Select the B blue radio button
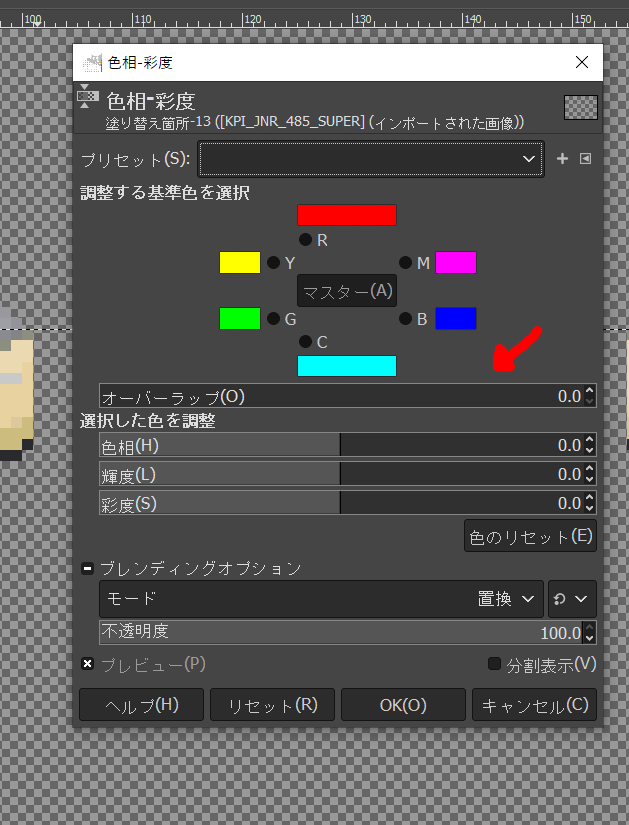The width and height of the screenshot is (629, 825). [405, 318]
